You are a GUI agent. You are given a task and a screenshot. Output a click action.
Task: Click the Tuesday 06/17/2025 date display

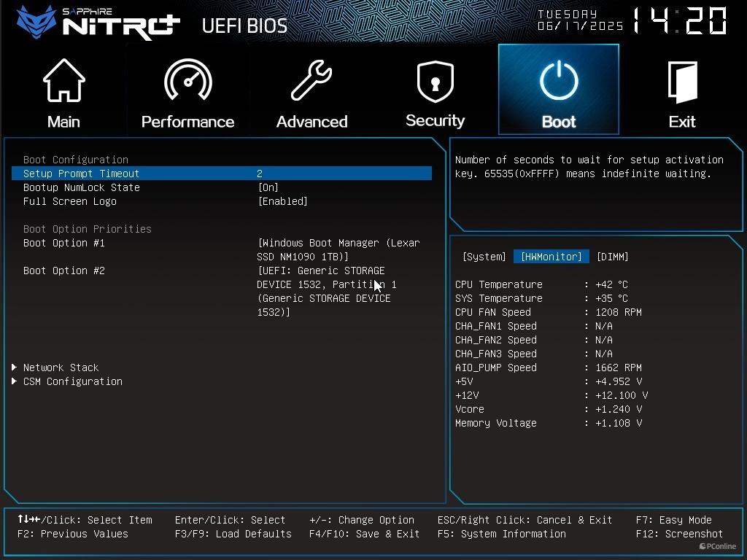pyautogui.click(x=580, y=20)
